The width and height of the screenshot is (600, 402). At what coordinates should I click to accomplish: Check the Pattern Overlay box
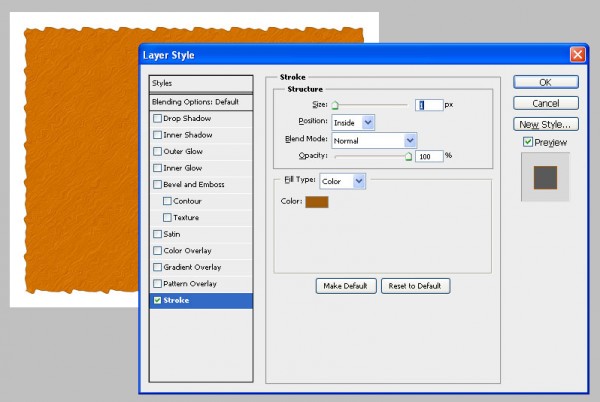[x=157, y=283]
